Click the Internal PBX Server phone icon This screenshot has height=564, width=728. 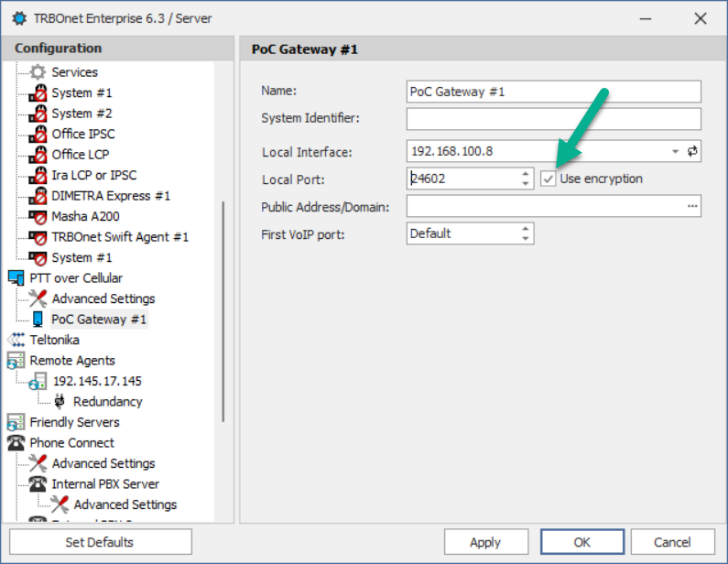click(38, 483)
